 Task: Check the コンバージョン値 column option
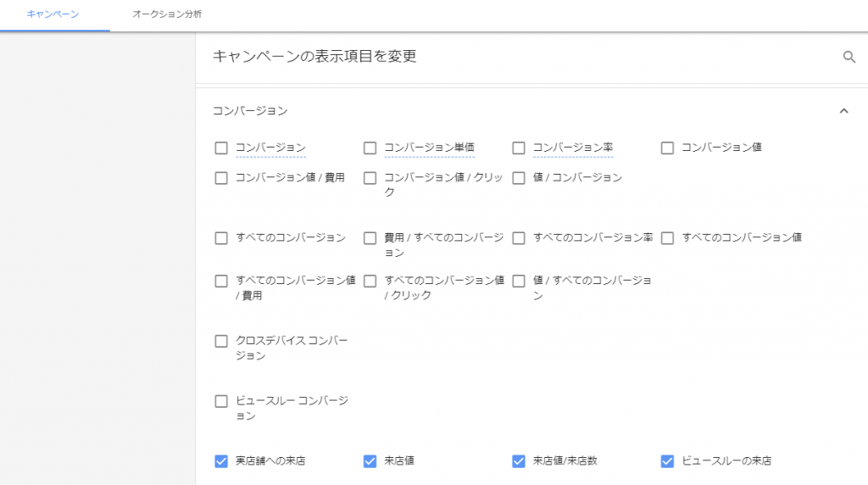668,148
